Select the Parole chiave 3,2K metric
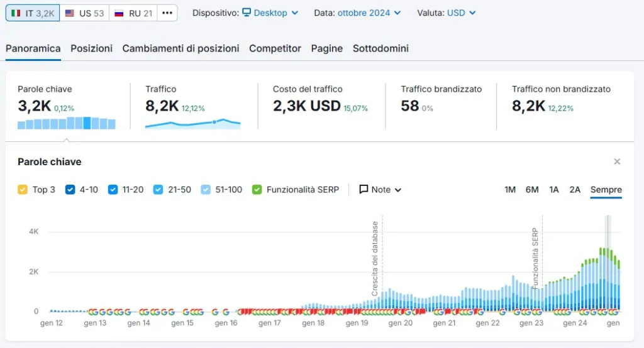This screenshot has width=644, height=348. point(34,106)
